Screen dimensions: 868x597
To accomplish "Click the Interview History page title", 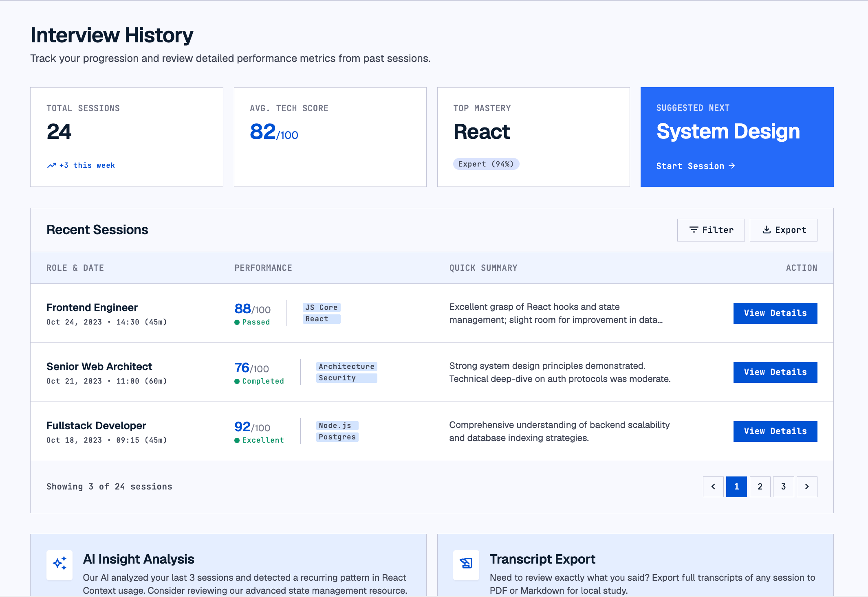I will pyautogui.click(x=112, y=35).
